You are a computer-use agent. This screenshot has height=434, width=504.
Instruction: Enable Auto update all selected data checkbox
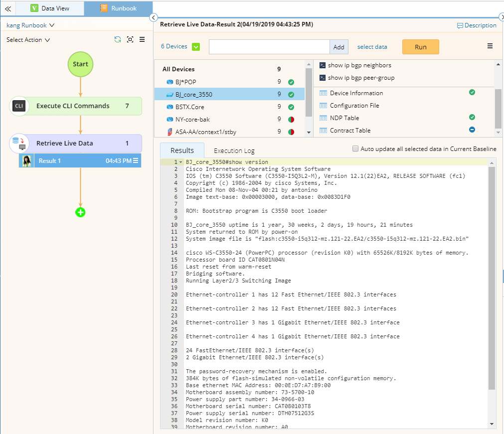(355, 148)
